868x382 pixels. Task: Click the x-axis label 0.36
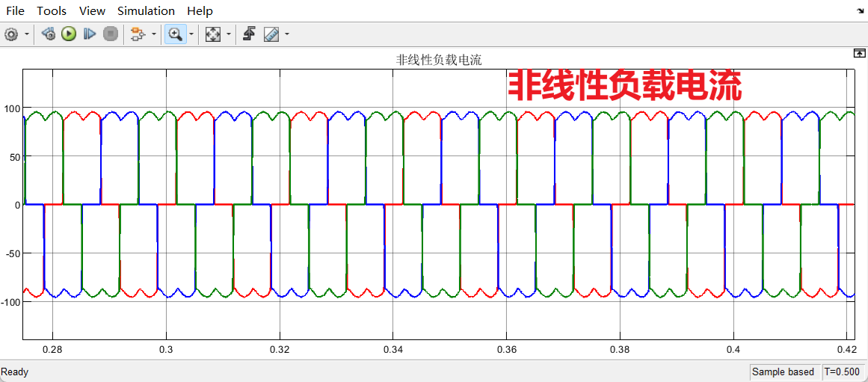[x=506, y=350]
